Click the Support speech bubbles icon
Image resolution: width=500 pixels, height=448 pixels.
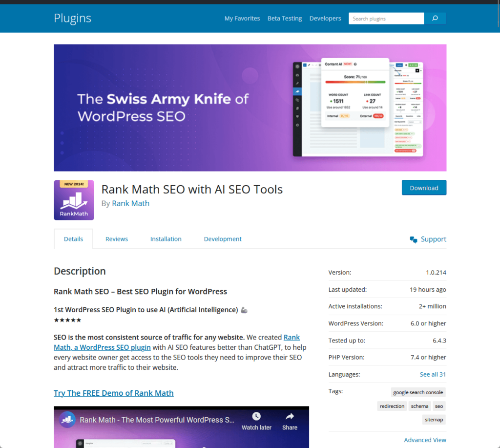coord(414,240)
